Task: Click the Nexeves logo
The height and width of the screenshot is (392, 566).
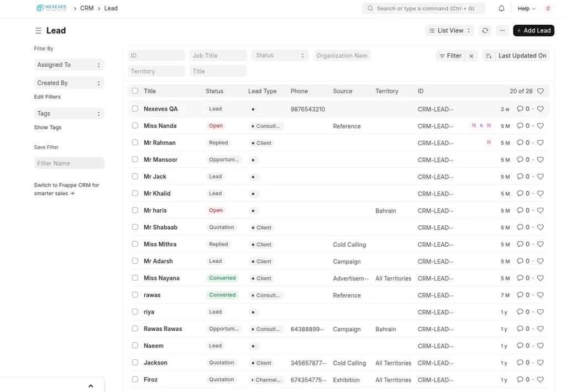Action: point(51,8)
